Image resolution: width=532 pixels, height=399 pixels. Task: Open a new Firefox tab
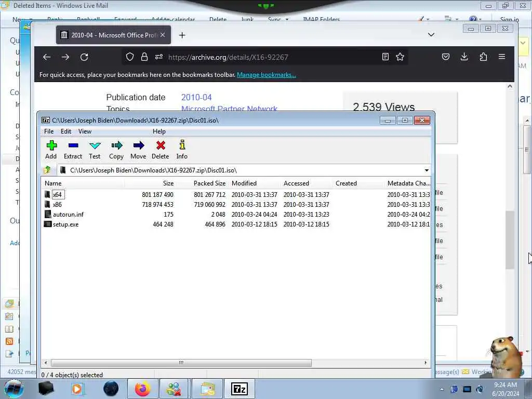182,35
